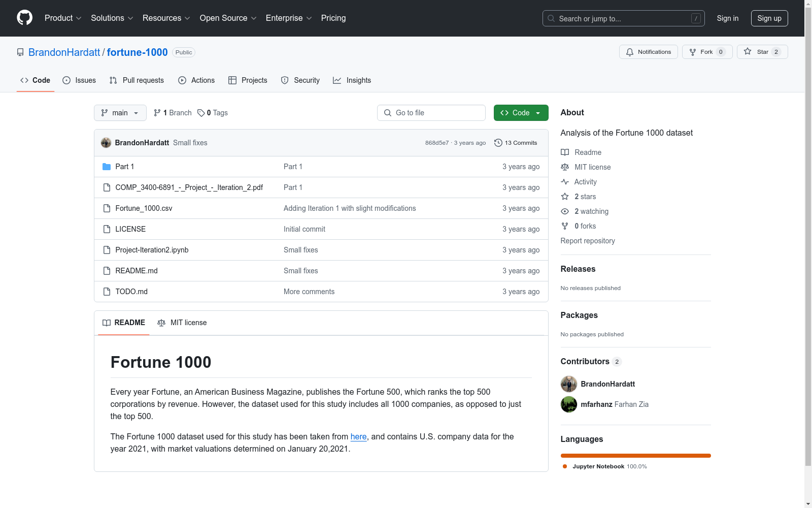812x508 pixels.
Task: Open the Fortune_1000.csv file
Action: click(x=144, y=208)
